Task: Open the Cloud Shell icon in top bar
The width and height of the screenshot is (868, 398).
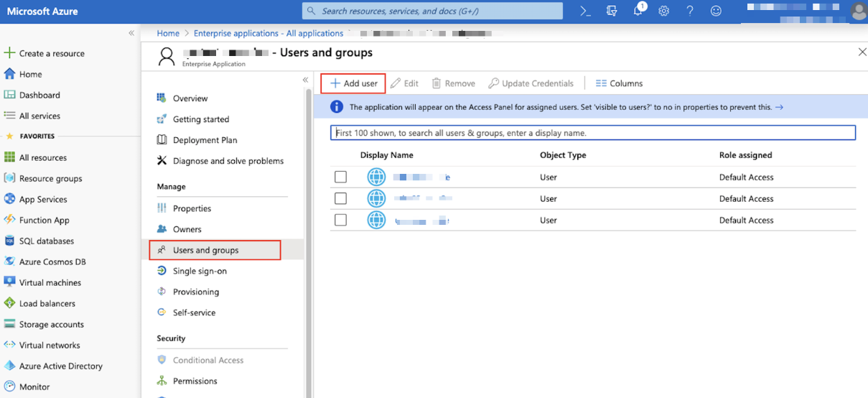Action: pos(585,11)
